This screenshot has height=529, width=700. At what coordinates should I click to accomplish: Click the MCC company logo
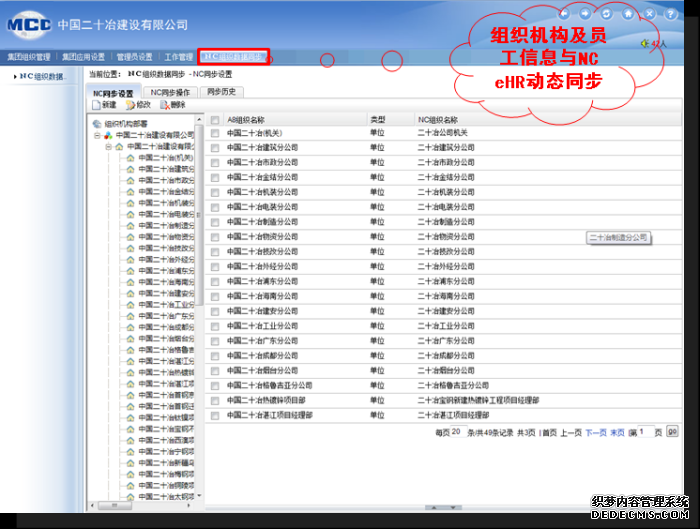tap(29, 25)
